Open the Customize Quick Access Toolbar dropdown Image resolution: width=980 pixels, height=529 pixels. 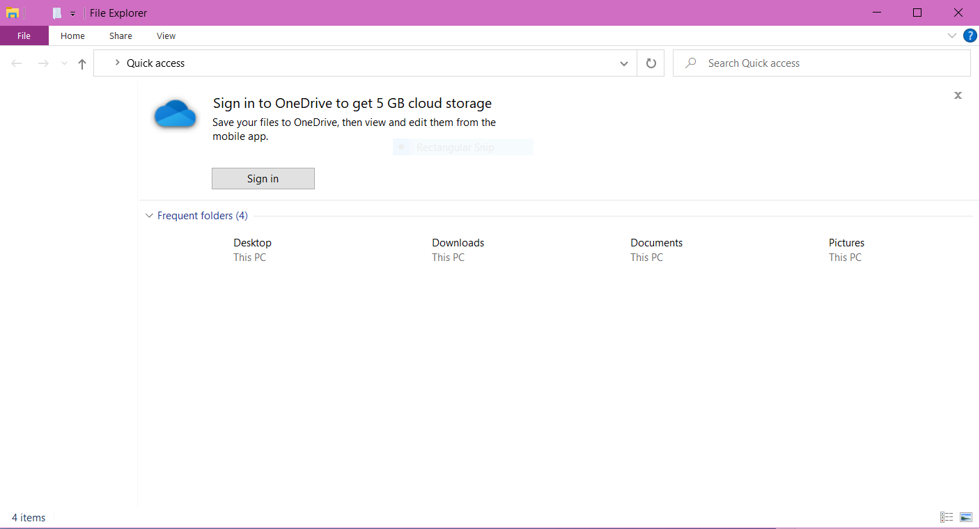(72, 14)
